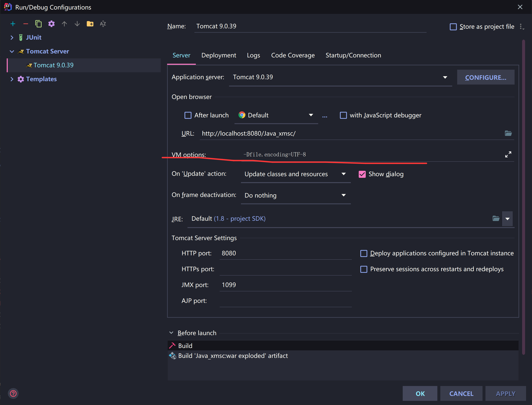Open the help question mark icon
532x405 pixels.
13,394
